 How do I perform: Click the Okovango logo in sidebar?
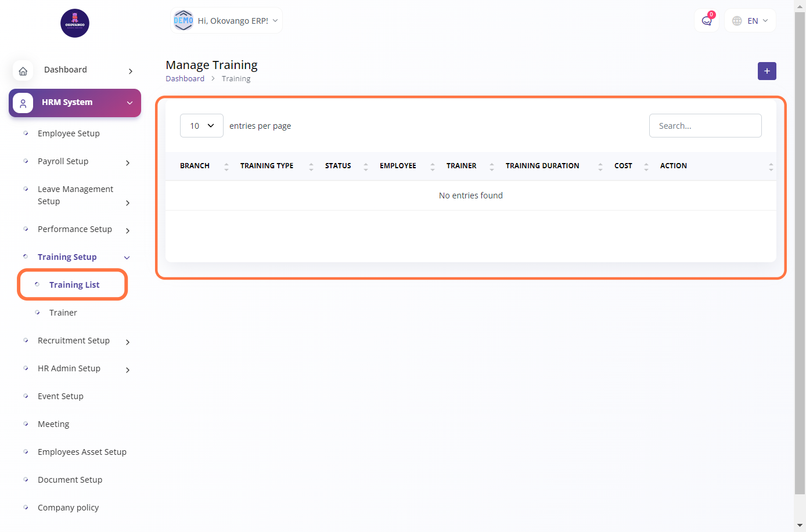tap(75, 23)
